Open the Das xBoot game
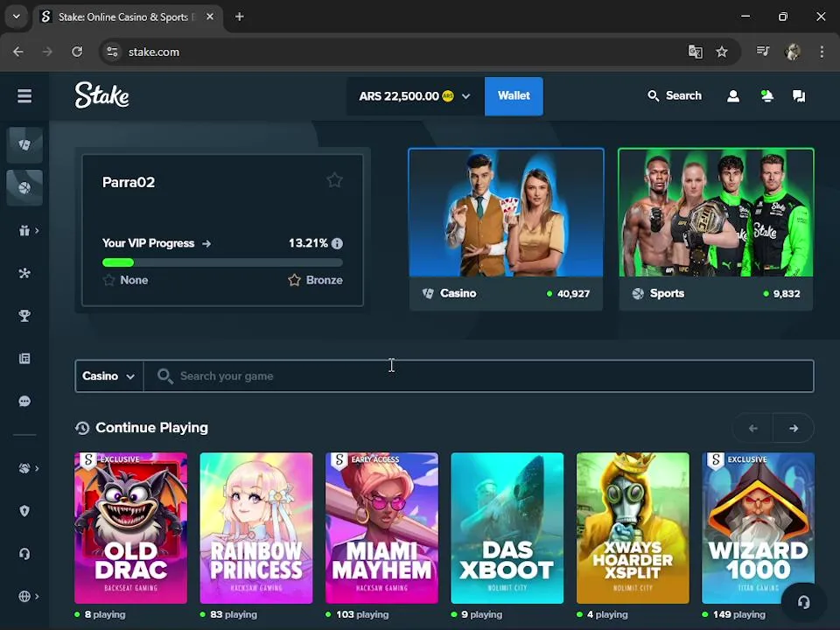Viewport: 840px width, 630px height. click(507, 528)
